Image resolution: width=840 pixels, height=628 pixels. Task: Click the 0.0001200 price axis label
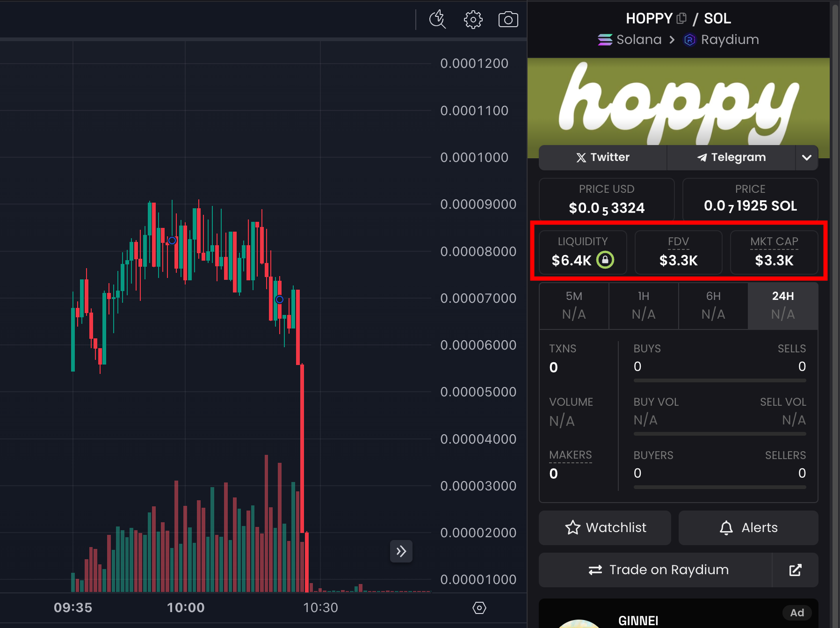pos(474,64)
